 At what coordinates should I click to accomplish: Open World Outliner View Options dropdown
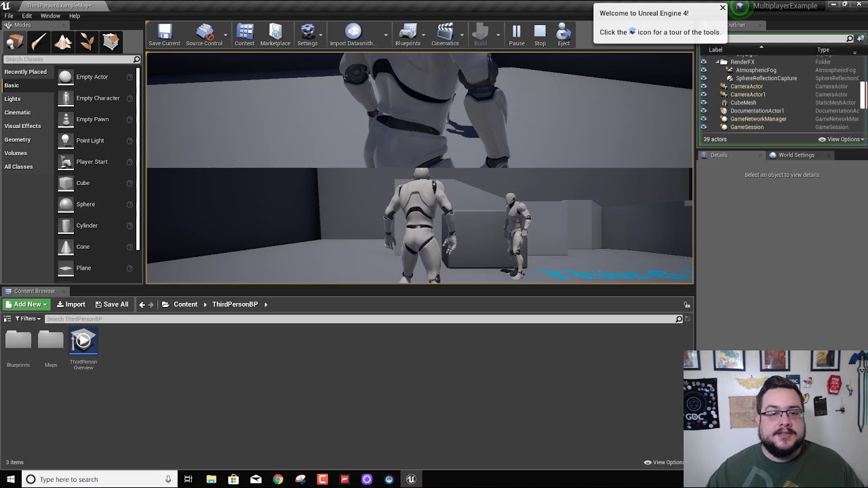click(x=841, y=139)
